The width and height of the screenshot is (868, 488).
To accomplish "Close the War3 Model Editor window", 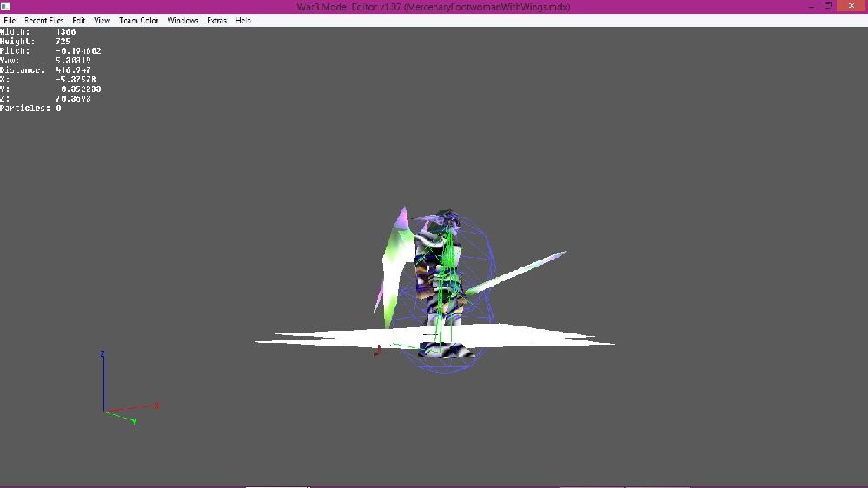I will click(851, 6).
